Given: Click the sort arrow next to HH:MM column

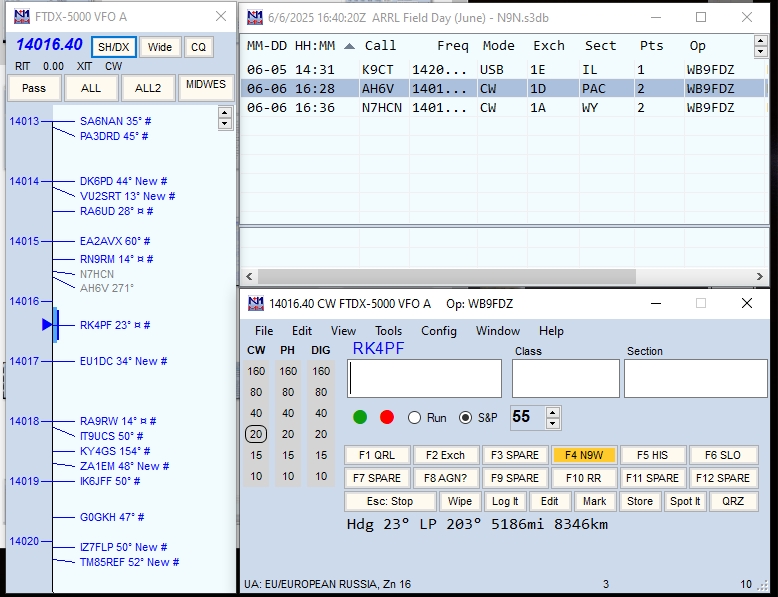Looking at the screenshot, I should point(348,46).
